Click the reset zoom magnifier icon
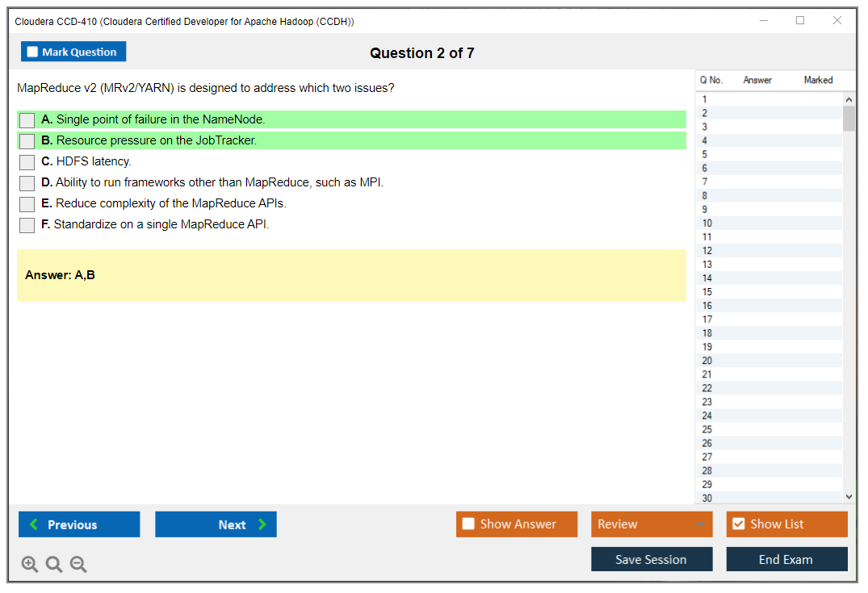868x593 pixels. (x=54, y=565)
